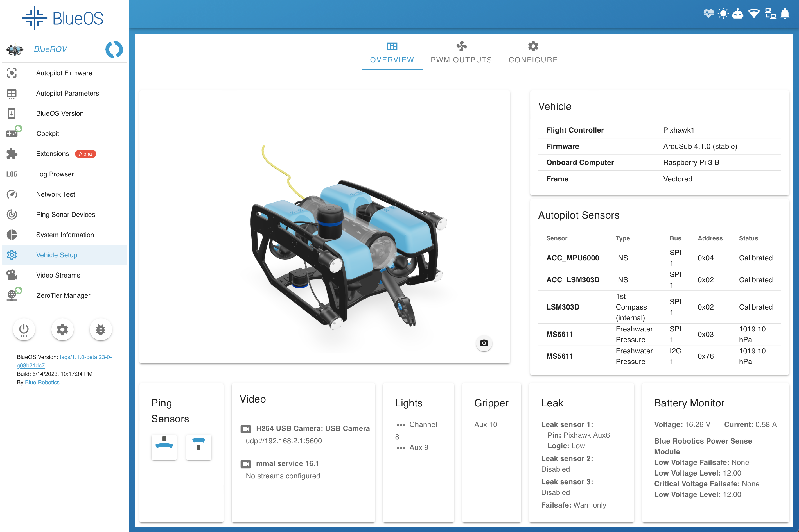Open the Log Browser
Viewport: 799px width, 532px height.
pos(64,174)
